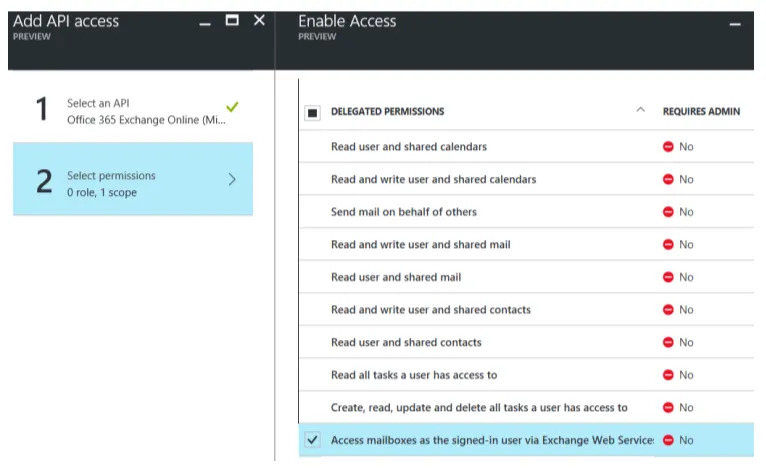Minimize the Add API access blade

[205, 22]
